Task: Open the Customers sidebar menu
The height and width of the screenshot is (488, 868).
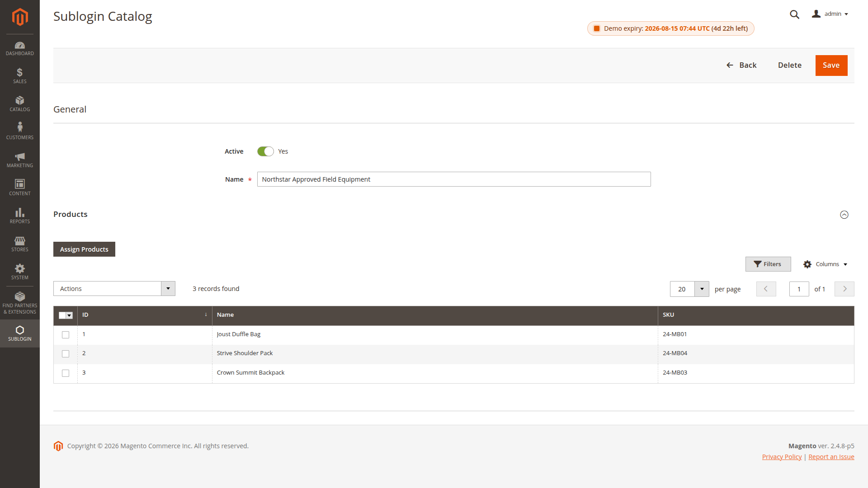Action: click(20, 131)
